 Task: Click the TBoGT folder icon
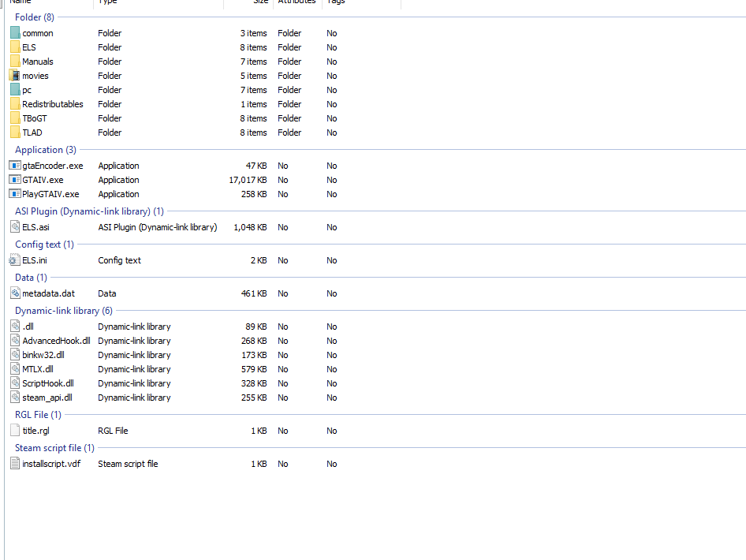click(15, 118)
